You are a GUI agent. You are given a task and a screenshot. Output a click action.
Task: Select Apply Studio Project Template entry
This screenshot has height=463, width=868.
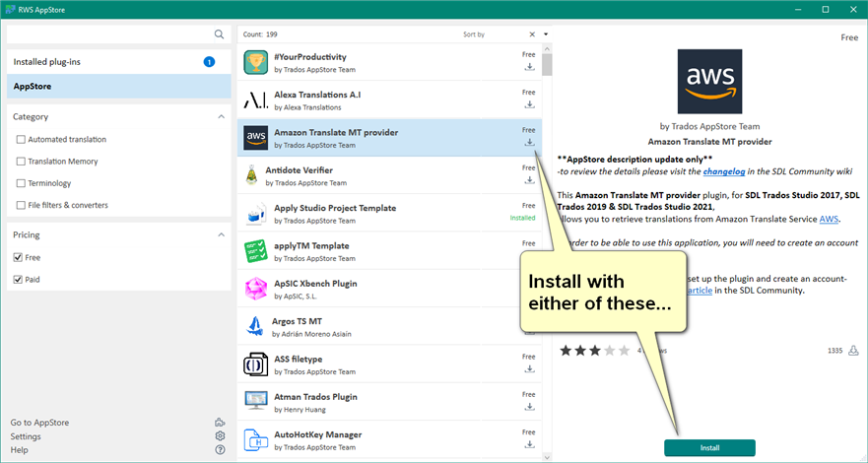pos(390,214)
